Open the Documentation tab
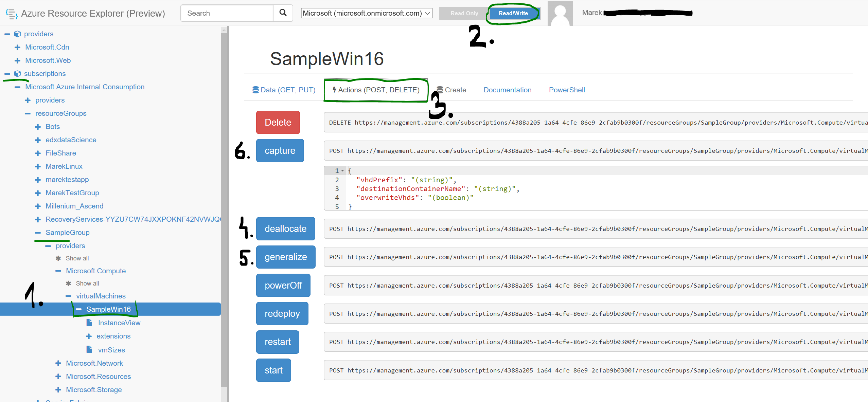The height and width of the screenshot is (402, 868). (508, 90)
